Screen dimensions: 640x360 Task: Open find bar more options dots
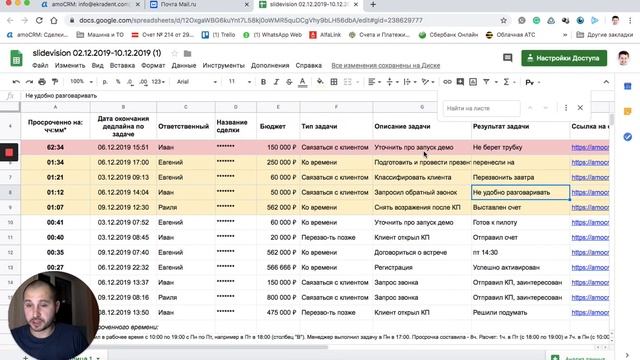(566, 108)
